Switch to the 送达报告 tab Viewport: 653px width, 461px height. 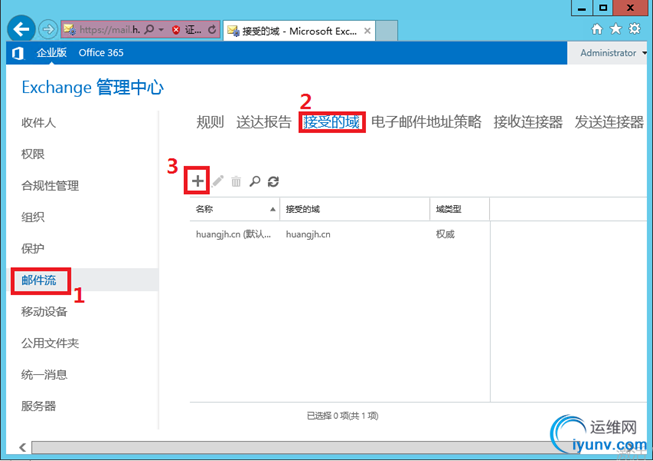pos(264,122)
